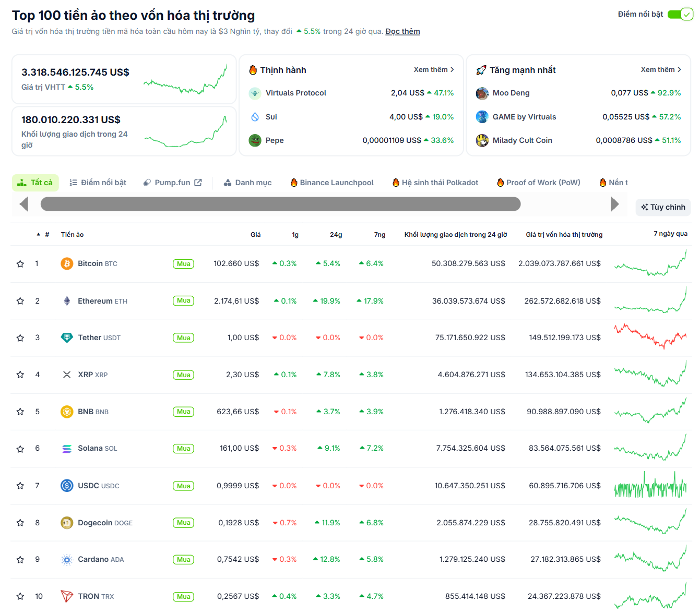Sort by Giá trị vốn hóa thị trường header
The width and height of the screenshot is (700, 614).
(x=564, y=235)
